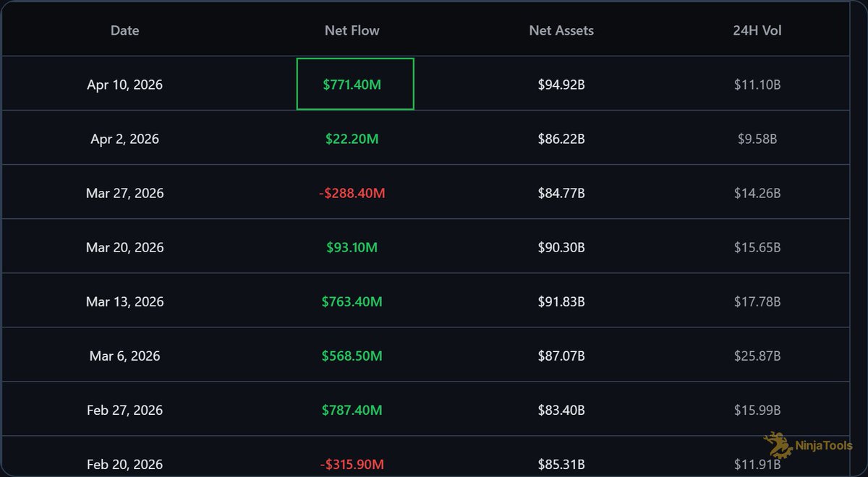Click the $17.78B 24H volume value

click(757, 301)
